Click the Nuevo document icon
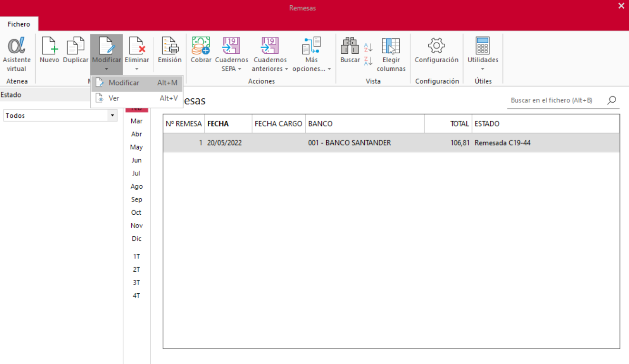The width and height of the screenshot is (629, 364). tap(49, 46)
